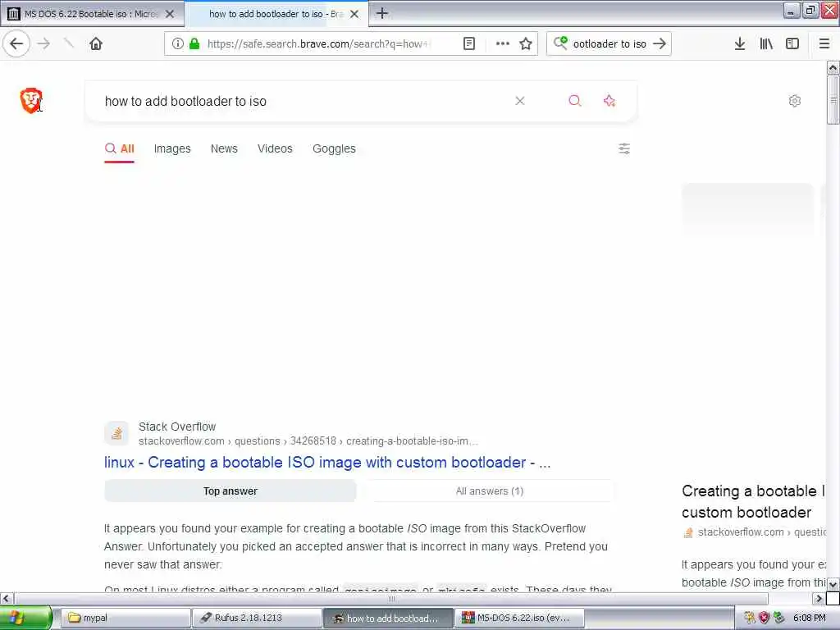Open the search filters slider icon
This screenshot has height=630, width=840.
[624, 148]
